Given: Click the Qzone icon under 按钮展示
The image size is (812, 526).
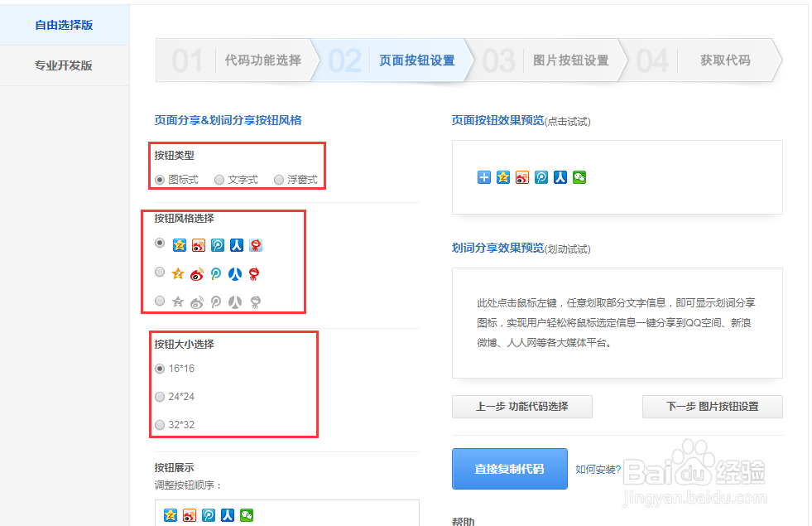Looking at the screenshot, I should click(x=169, y=514).
